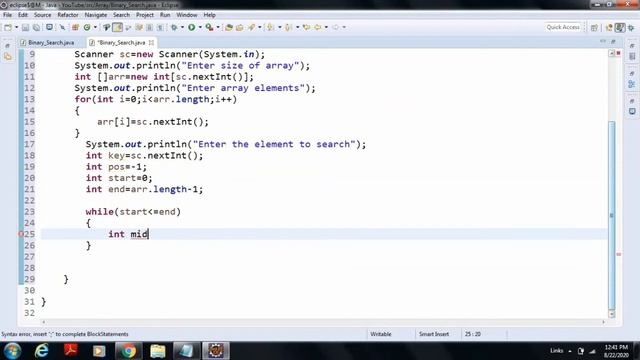Click the Save toolbar icon

coord(25,27)
